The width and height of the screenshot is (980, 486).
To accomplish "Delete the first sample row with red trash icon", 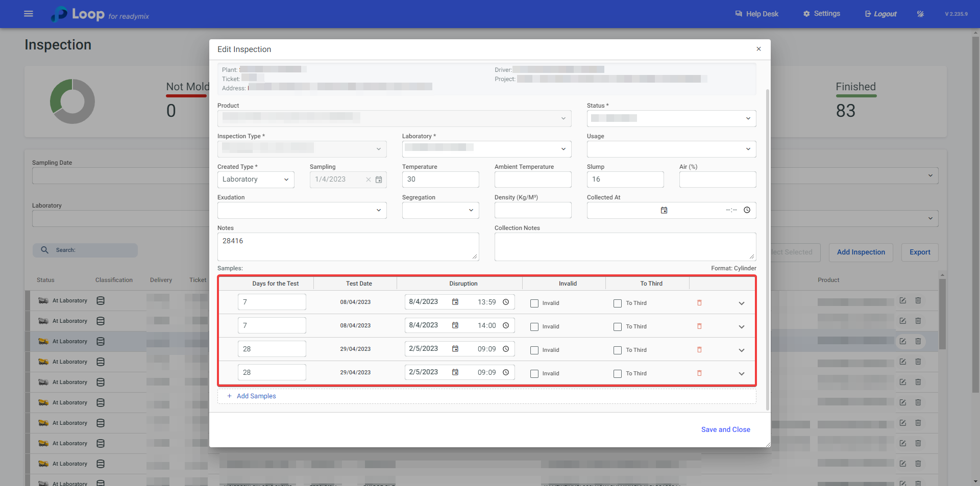I will tap(699, 303).
